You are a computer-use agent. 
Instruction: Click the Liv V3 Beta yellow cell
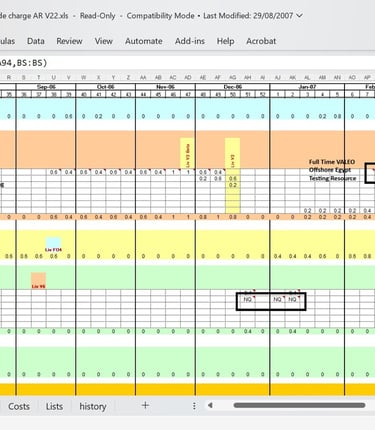(x=188, y=153)
